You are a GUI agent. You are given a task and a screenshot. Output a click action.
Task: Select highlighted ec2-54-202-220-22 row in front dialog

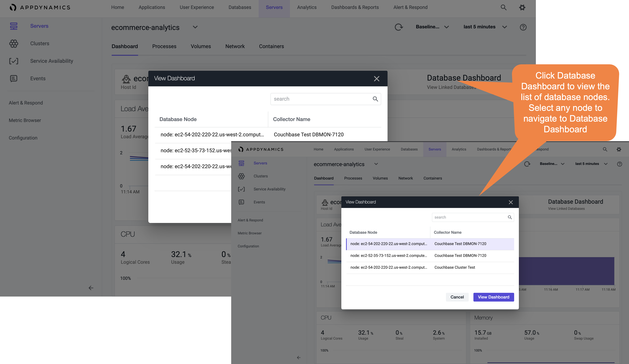pyautogui.click(x=430, y=244)
